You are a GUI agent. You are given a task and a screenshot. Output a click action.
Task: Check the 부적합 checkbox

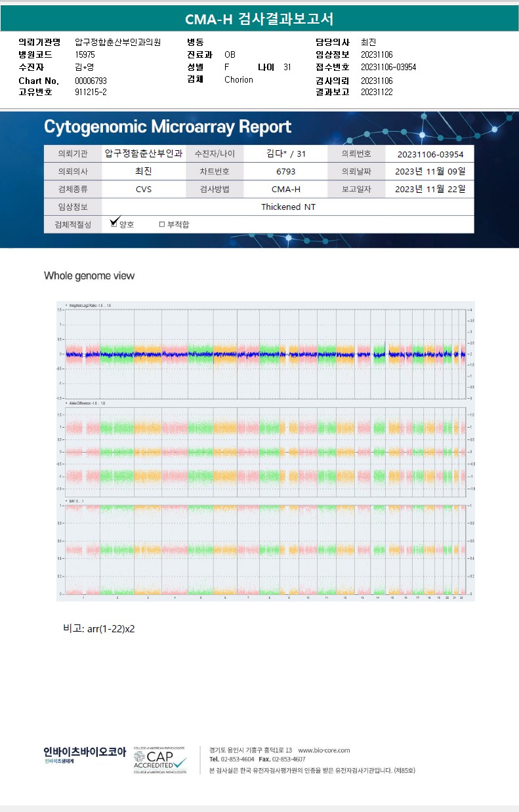[x=162, y=224]
